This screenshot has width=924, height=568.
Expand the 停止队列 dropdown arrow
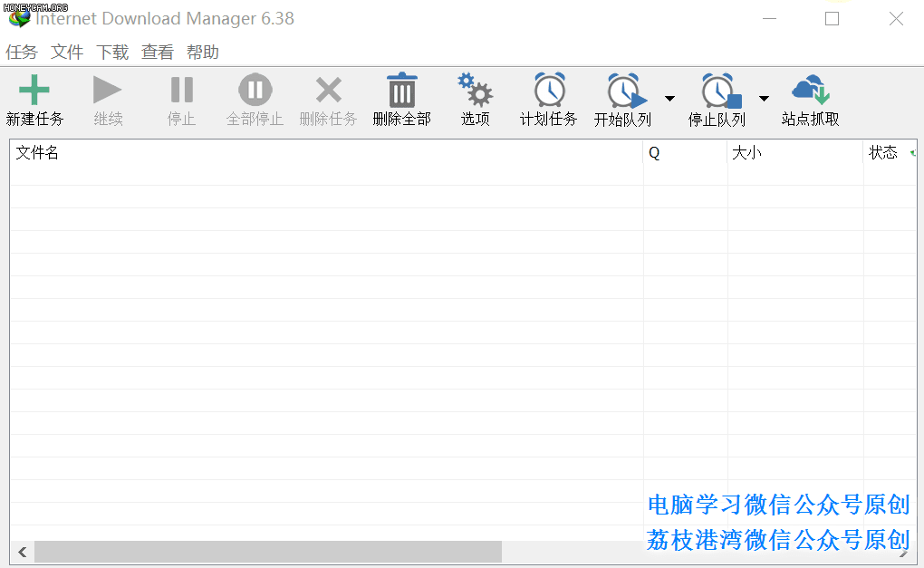coord(764,99)
